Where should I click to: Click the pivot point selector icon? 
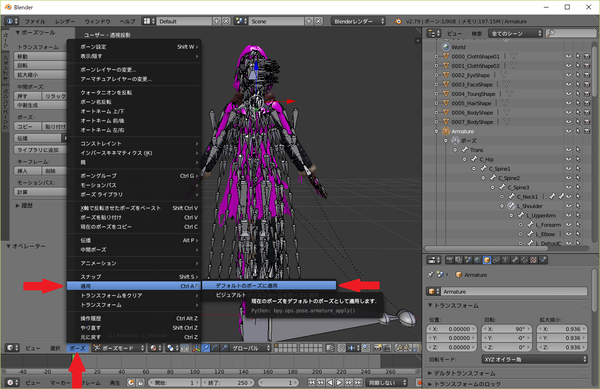pyautogui.click(x=170, y=348)
